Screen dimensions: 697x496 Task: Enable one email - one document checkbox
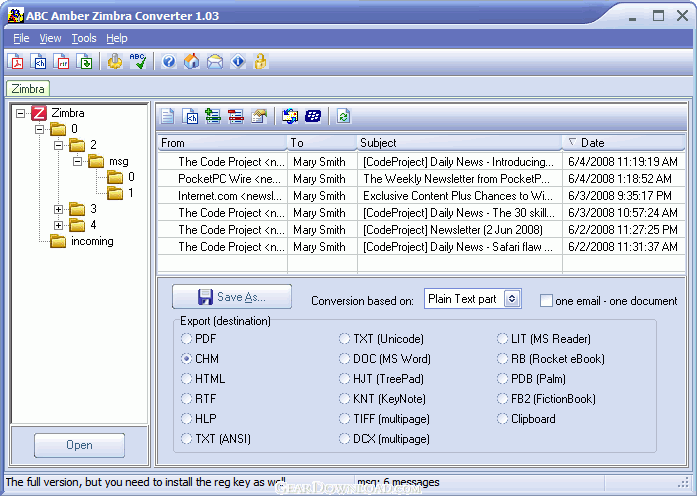(x=546, y=300)
